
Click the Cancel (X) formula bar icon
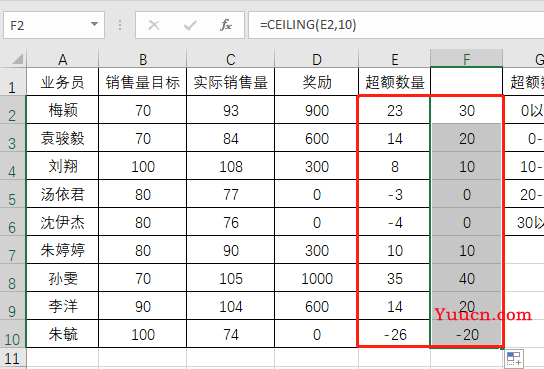[x=154, y=25]
